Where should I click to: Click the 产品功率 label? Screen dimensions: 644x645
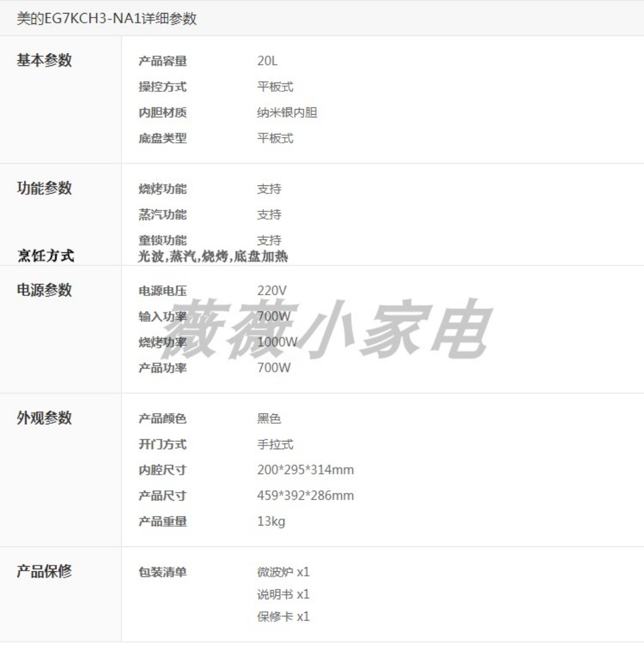click(x=163, y=368)
